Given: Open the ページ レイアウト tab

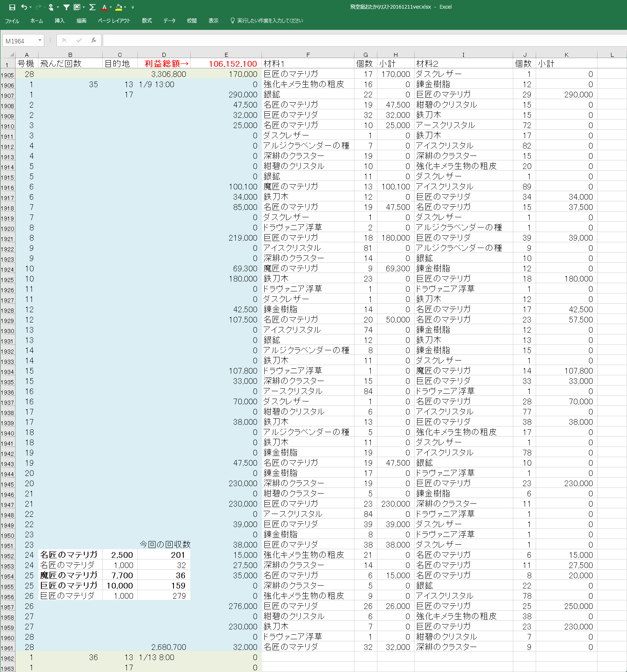Looking at the screenshot, I should (114, 21).
